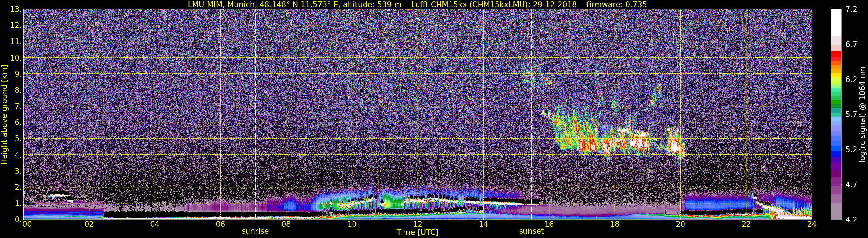Click the 24 tick label on the time axis

click(812, 224)
